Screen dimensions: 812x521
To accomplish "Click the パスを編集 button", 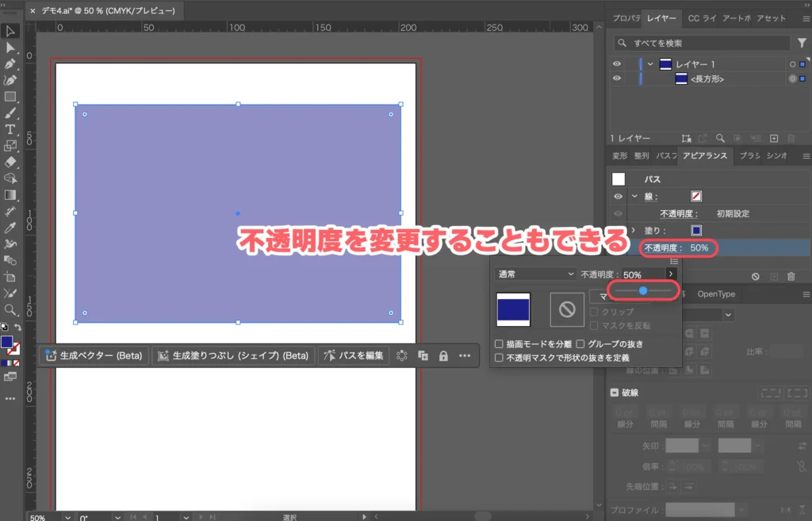I will (354, 356).
